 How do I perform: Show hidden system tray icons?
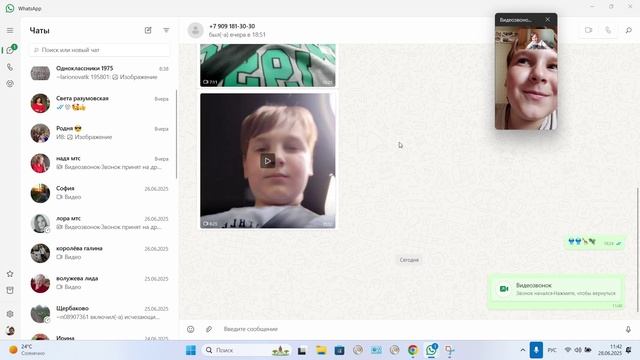coord(522,350)
